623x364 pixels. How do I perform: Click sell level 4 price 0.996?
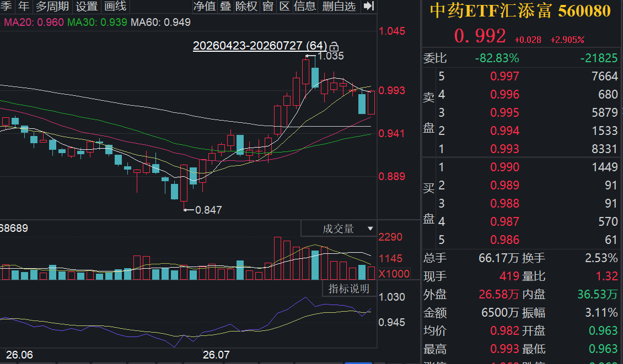coord(504,95)
